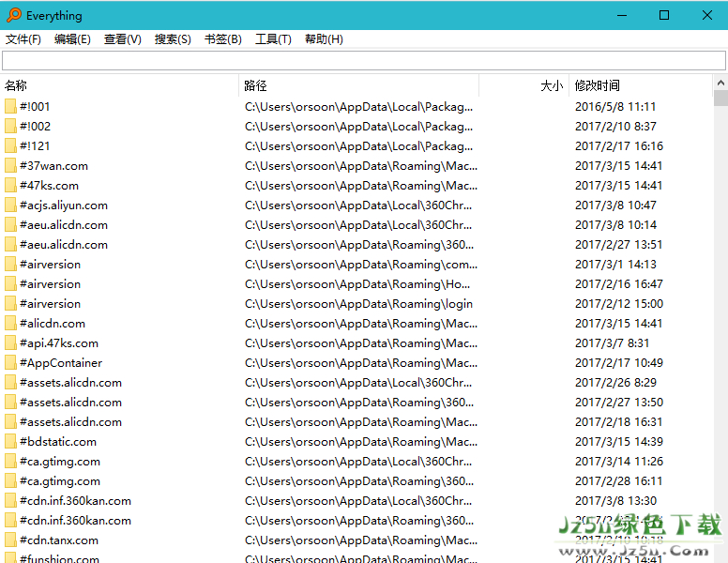Click folder icon of #!121
Screen dimensions: 728x563
tap(10, 145)
